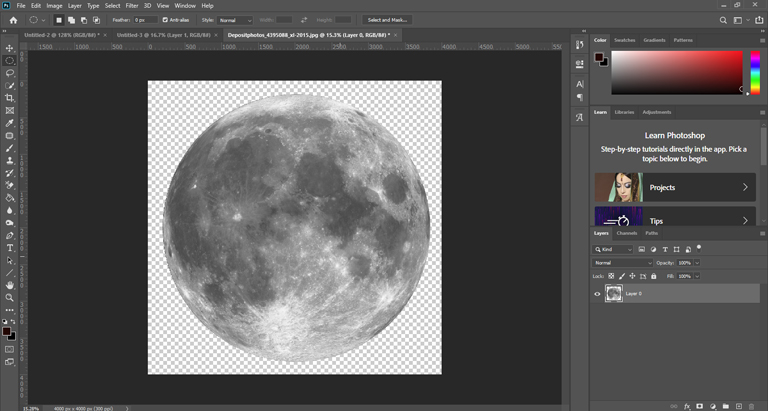
Task: Select the Move tool
Action: (10, 48)
